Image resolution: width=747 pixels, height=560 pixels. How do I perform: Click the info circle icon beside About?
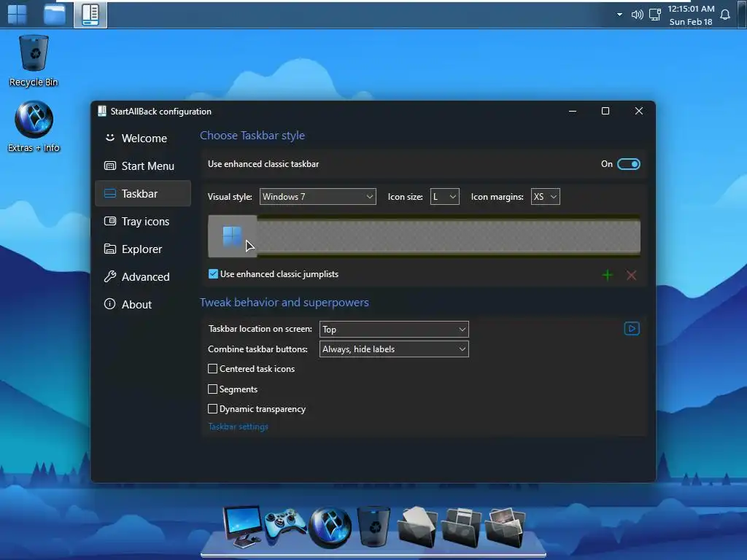click(109, 304)
